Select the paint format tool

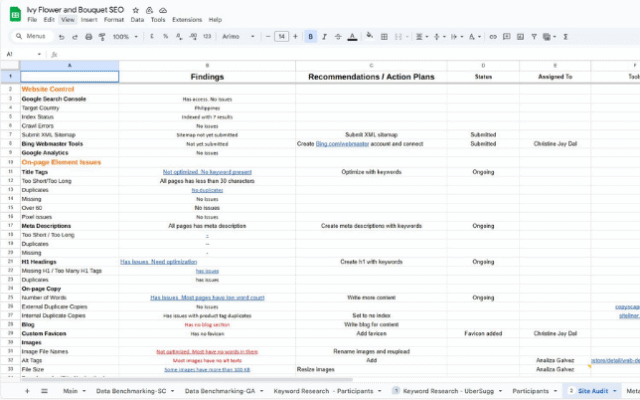(103, 36)
